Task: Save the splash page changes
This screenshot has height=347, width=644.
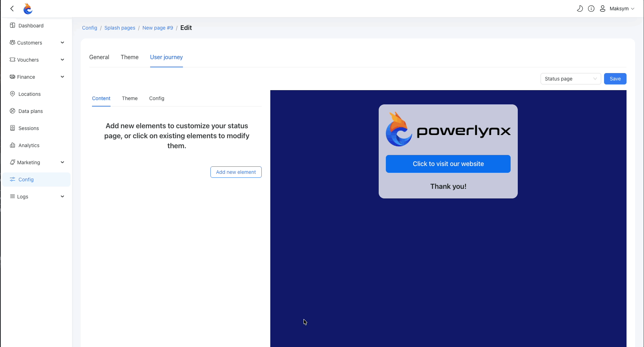Action: tap(615, 79)
